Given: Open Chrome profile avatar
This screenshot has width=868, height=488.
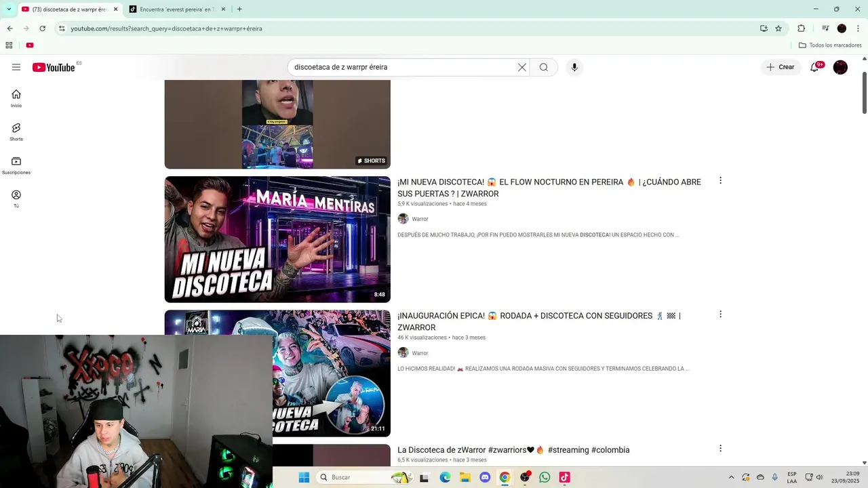Looking at the screenshot, I should coord(842,28).
